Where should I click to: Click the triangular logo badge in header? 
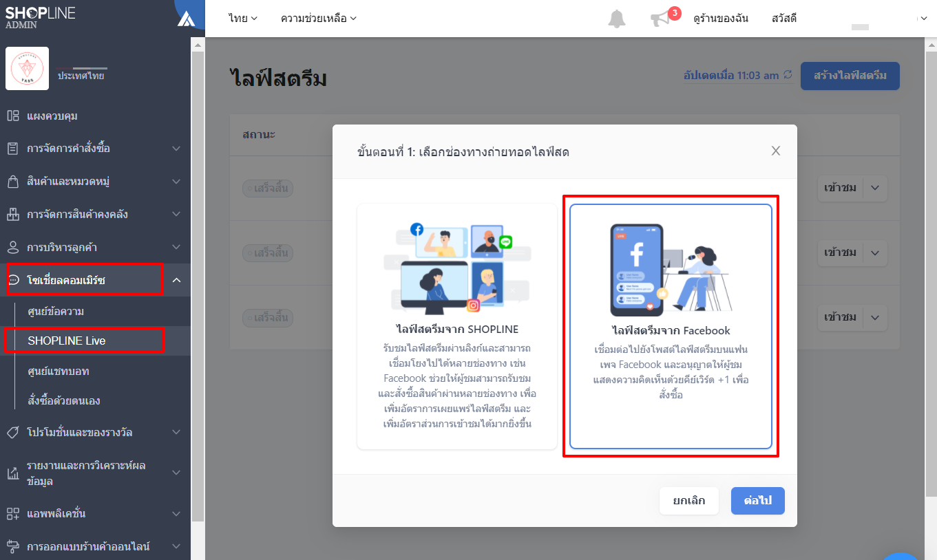click(185, 19)
